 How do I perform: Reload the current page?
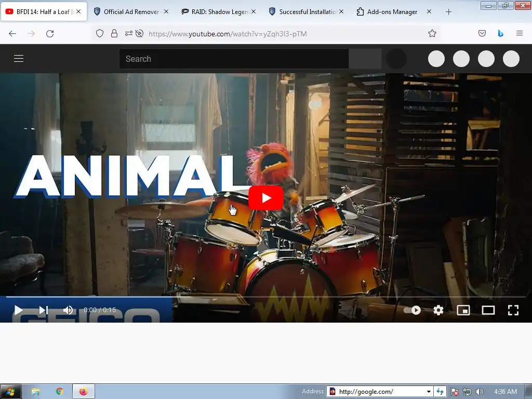[50, 34]
